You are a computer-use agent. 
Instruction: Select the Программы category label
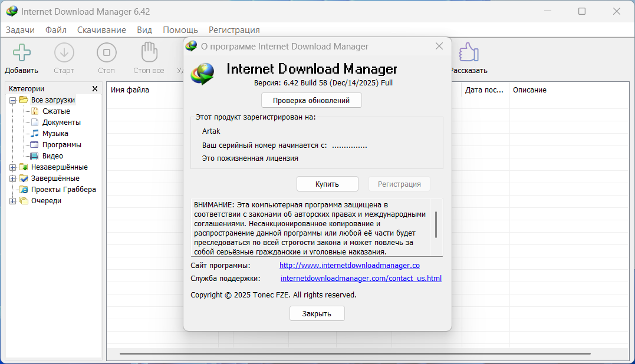62,145
